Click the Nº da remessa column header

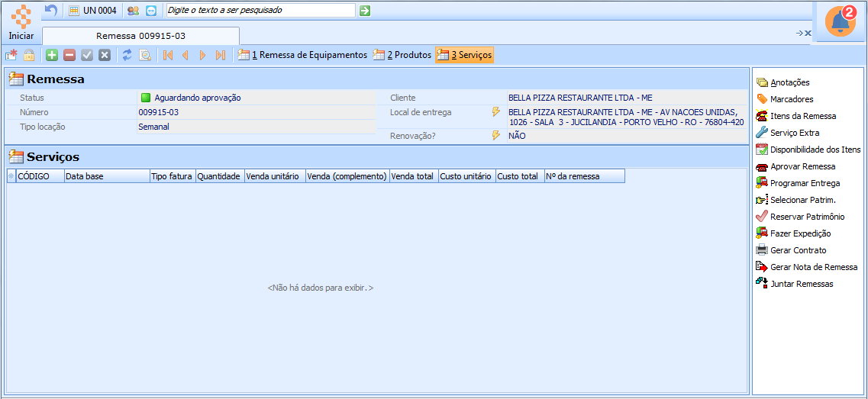click(x=585, y=176)
